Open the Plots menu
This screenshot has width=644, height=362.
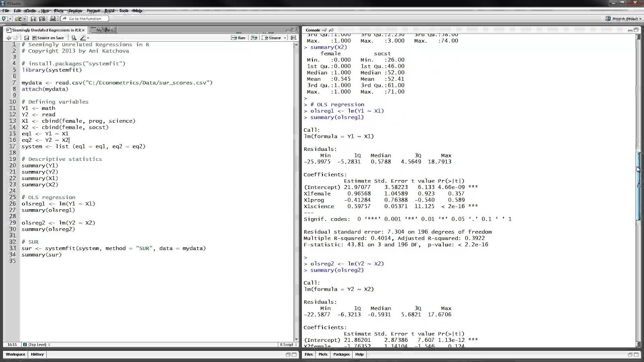pyautogui.click(x=59, y=11)
